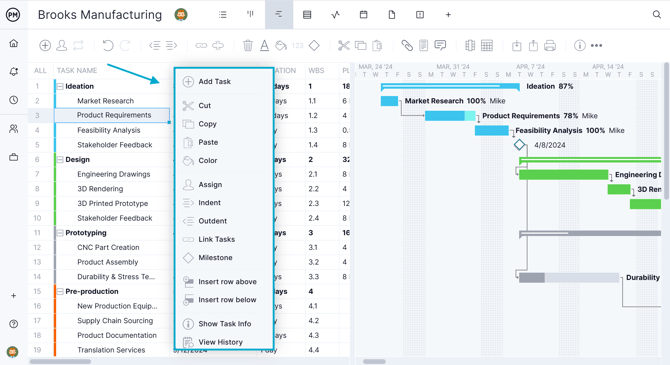Open portfolio briefcase icon in sidebar

click(14, 157)
